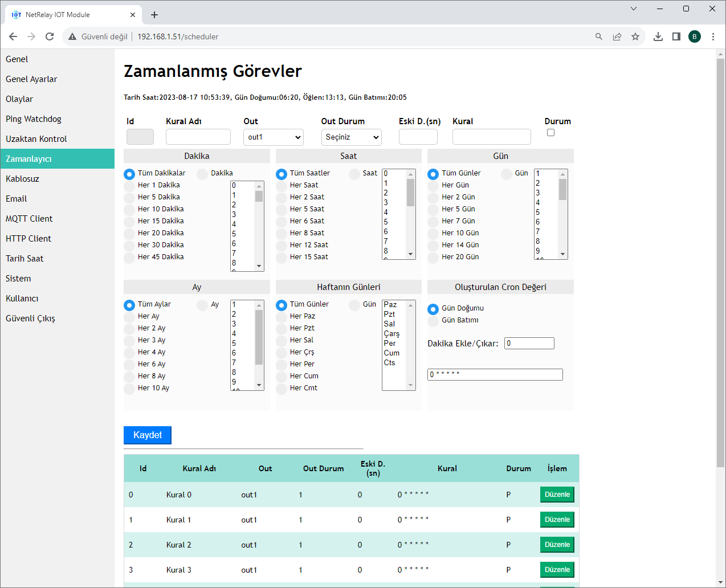Switch to the Email section in the sidebar
The width and height of the screenshot is (726, 588).
(17, 198)
